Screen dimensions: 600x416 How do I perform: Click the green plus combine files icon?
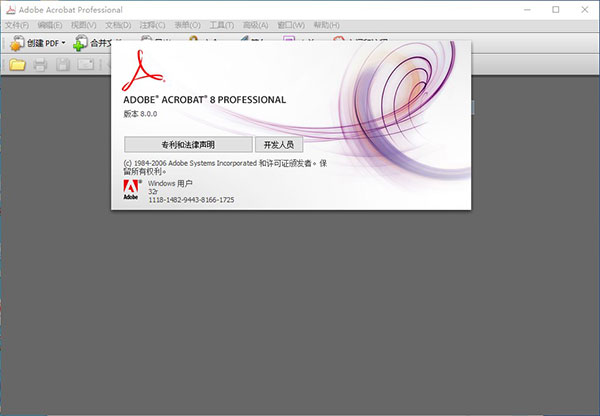coord(80,43)
